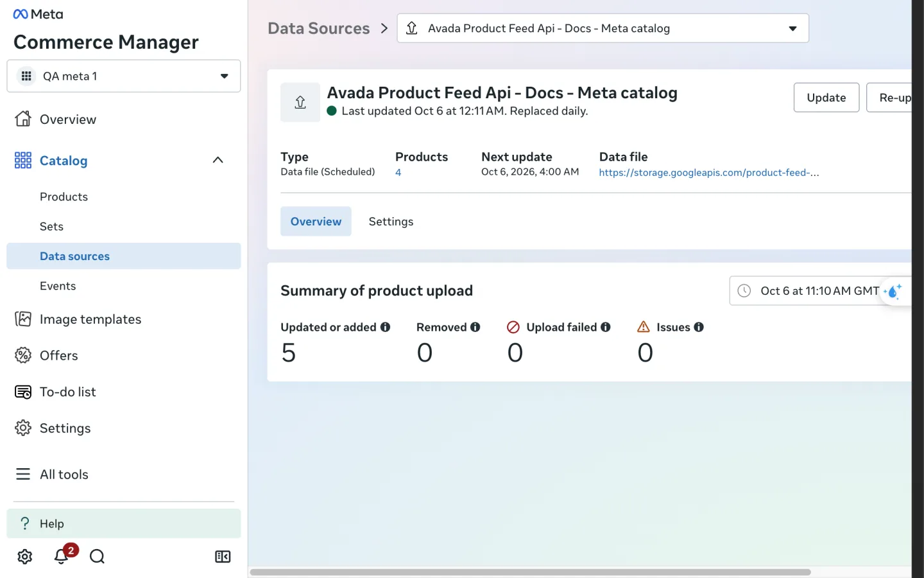Select Data sources in sidebar
924x578 pixels.
(x=124, y=256)
